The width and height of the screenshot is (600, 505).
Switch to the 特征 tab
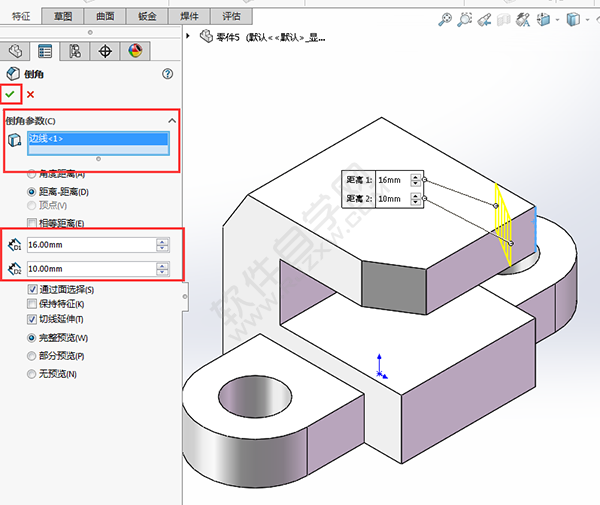21,16
